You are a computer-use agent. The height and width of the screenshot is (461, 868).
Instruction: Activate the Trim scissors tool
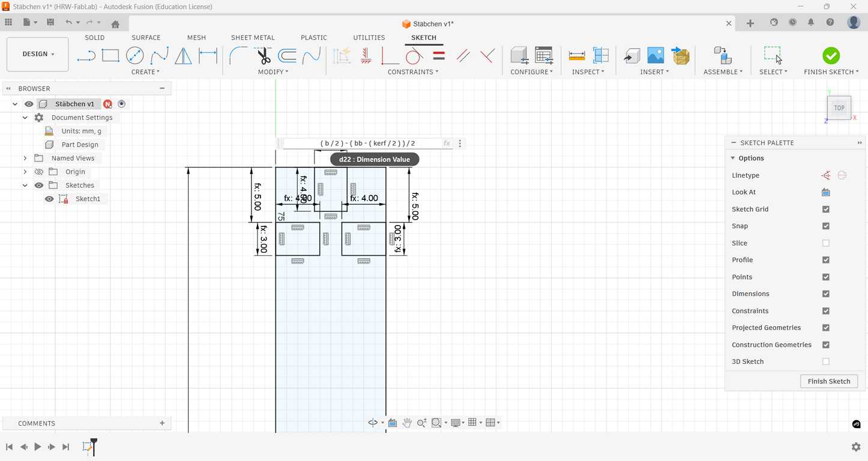pyautogui.click(x=264, y=56)
